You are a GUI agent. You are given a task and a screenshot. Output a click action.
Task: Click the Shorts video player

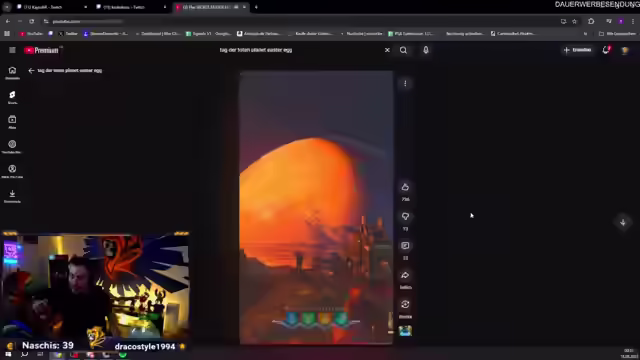(x=316, y=208)
